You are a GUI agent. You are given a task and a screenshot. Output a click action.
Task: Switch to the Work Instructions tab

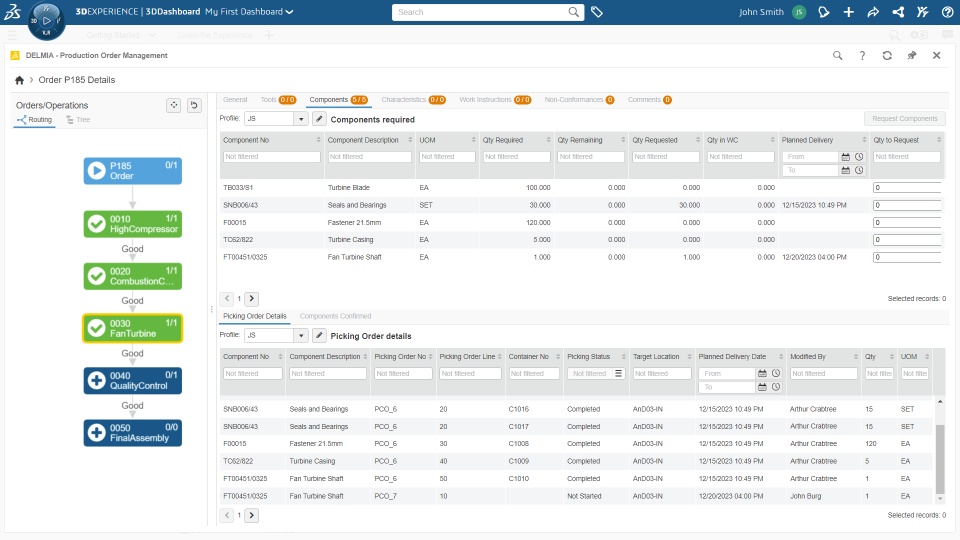(495, 100)
